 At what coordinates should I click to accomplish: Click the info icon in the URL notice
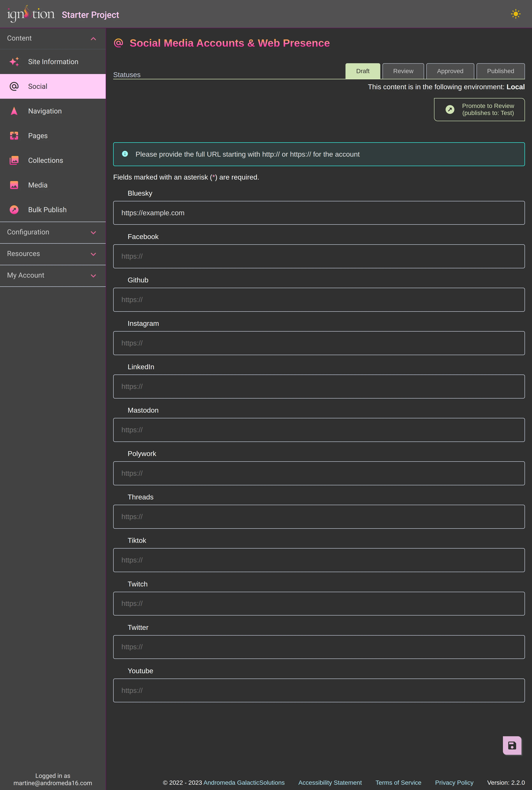[125, 154]
